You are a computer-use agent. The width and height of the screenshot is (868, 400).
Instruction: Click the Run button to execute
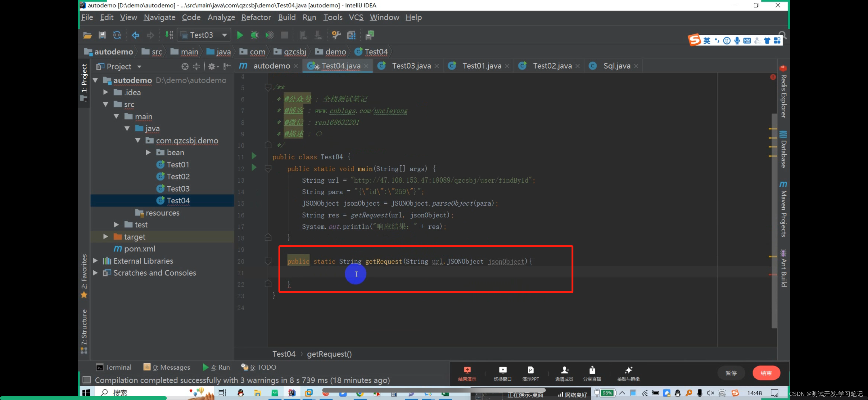pyautogui.click(x=240, y=35)
